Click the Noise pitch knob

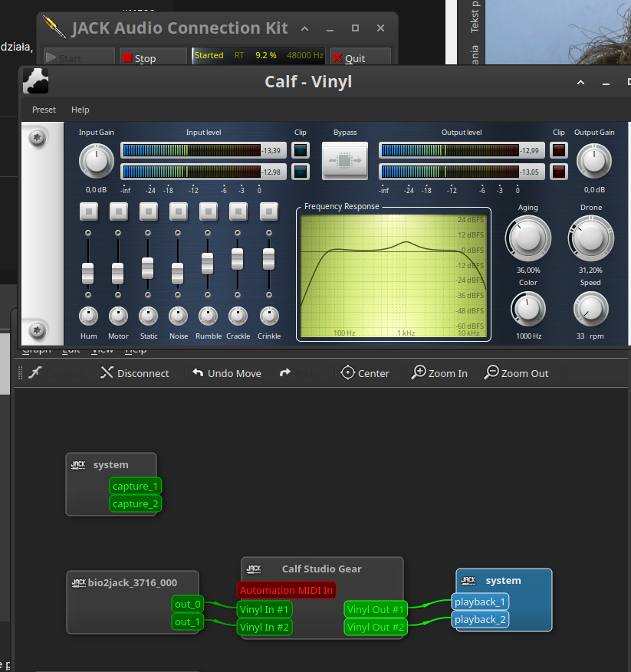pyautogui.click(x=179, y=316)
